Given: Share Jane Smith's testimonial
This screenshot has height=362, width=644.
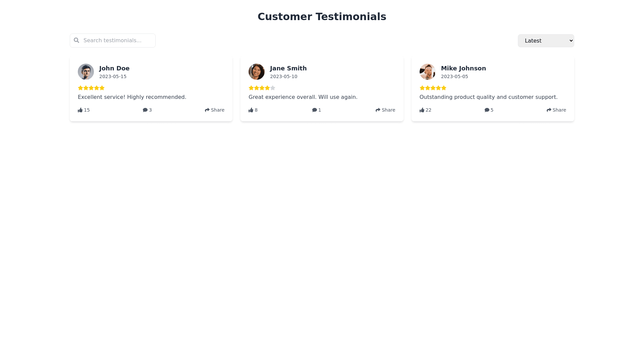Looking at the screenshot, I should [x=385, y=110].
